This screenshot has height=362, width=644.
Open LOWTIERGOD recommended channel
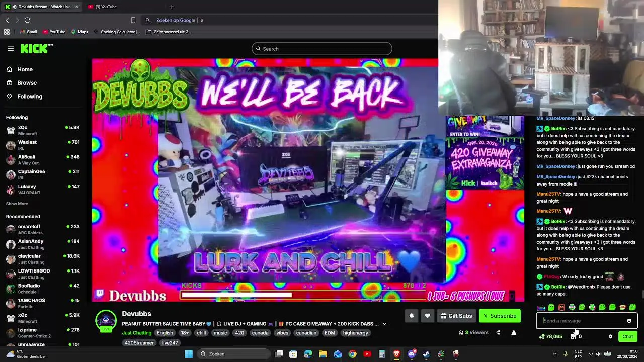(43, 274)
